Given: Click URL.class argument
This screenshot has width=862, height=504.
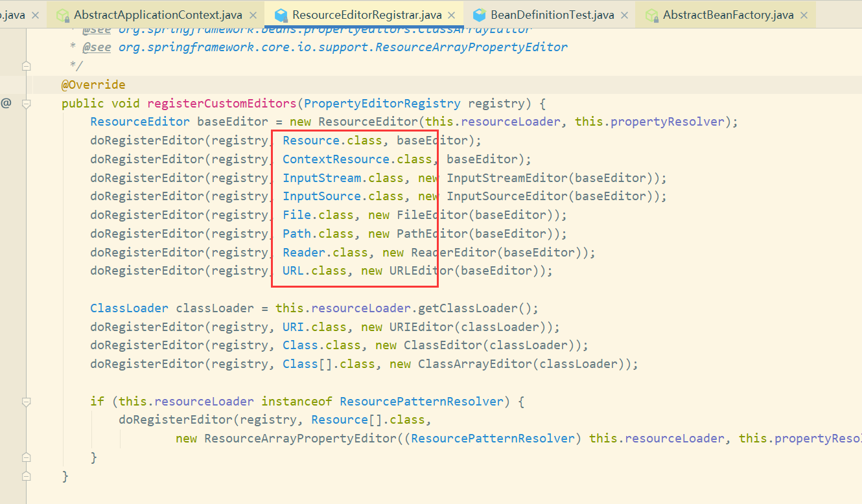Looking at the screenshot, I should (x=314, y=271).
